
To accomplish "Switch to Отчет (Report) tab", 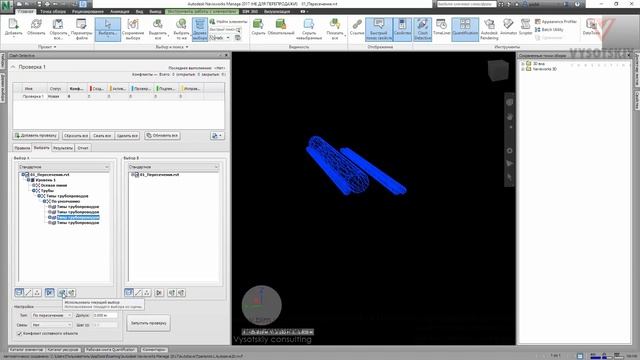I will (83, 148).
